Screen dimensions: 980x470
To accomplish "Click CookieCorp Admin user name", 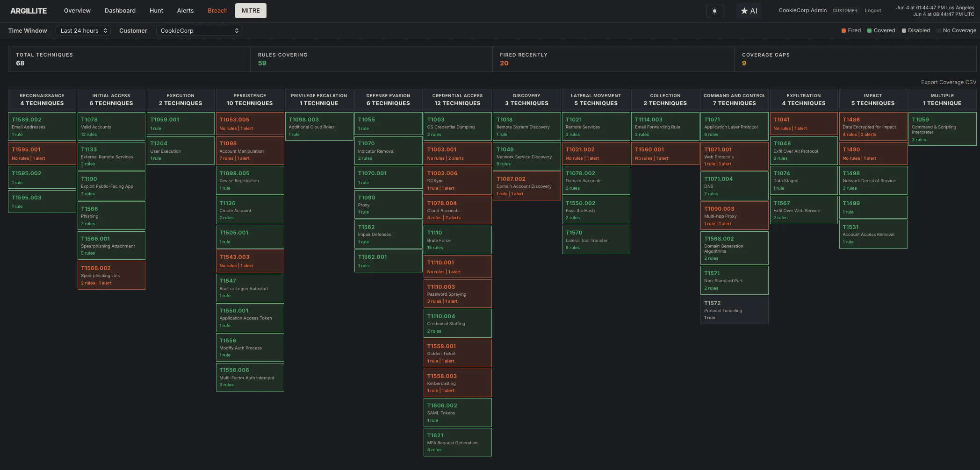I will point(802,10).
